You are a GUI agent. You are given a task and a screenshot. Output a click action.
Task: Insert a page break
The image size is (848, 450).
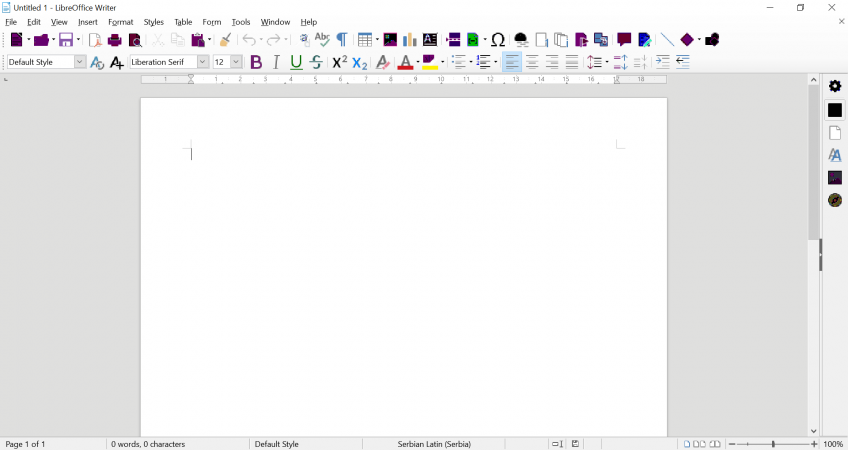point(453,39)
